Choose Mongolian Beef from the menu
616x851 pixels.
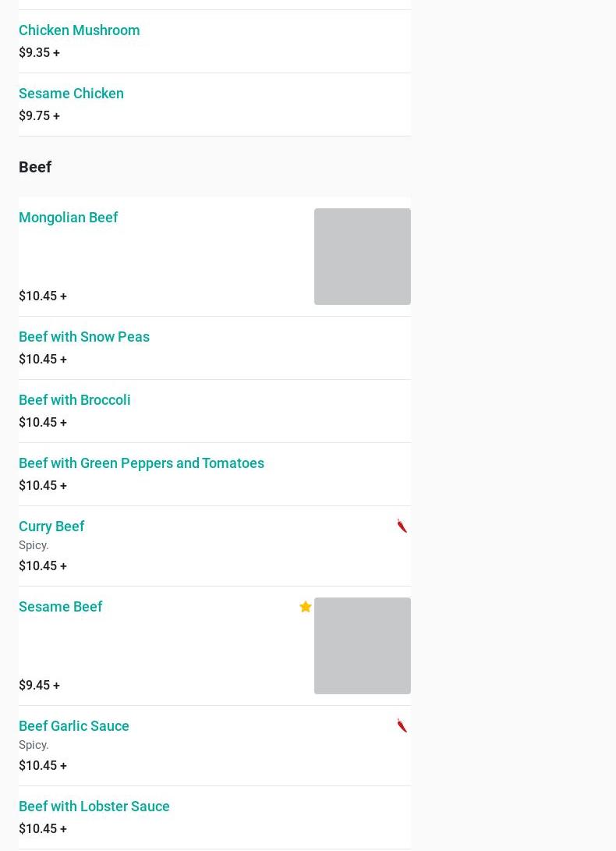click(x=68, y=218)
